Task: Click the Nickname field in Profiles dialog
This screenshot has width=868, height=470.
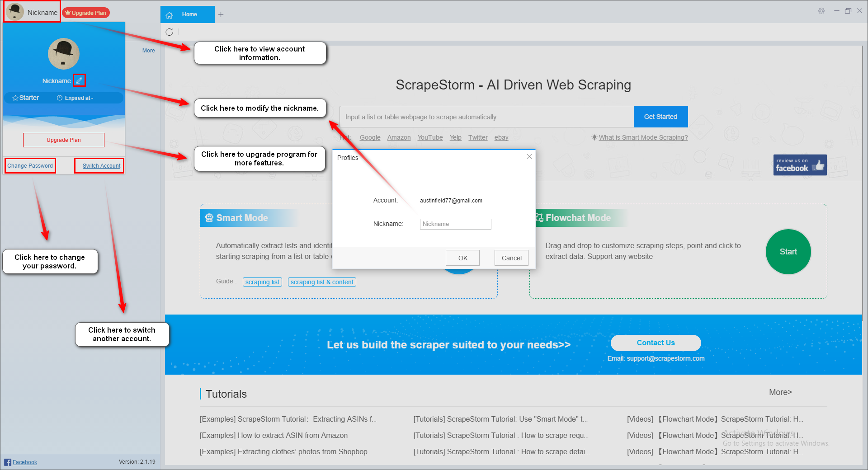Action: 455,224
